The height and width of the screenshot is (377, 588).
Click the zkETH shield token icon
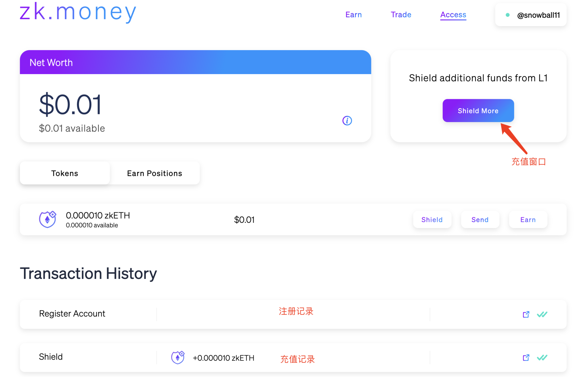pyautogui.click(x=47, y=219)
